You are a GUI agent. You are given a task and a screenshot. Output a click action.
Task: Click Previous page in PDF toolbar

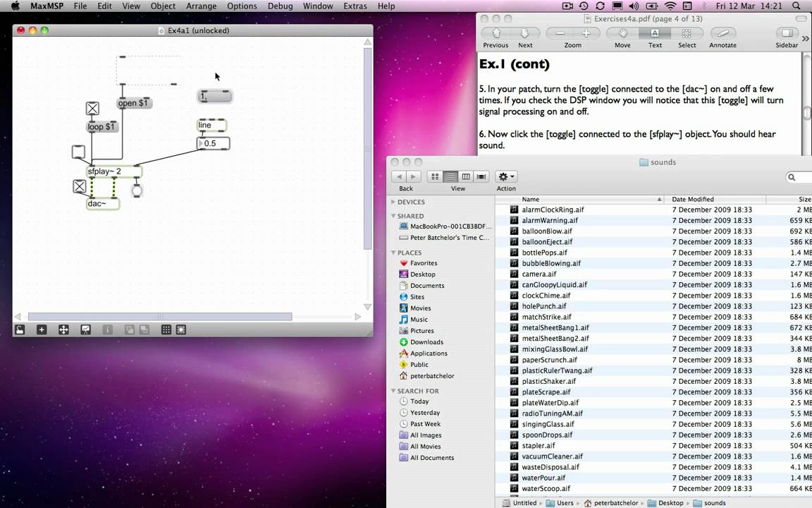coord(496,33)
